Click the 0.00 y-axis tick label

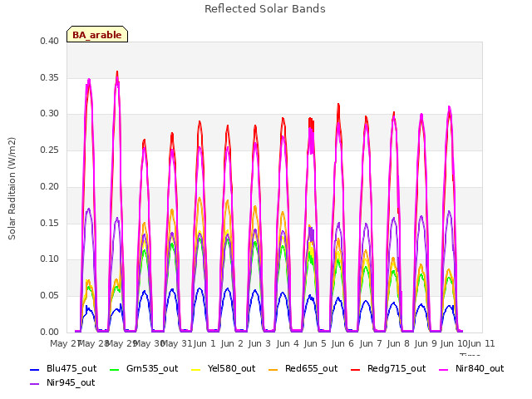tap(49, 332)
